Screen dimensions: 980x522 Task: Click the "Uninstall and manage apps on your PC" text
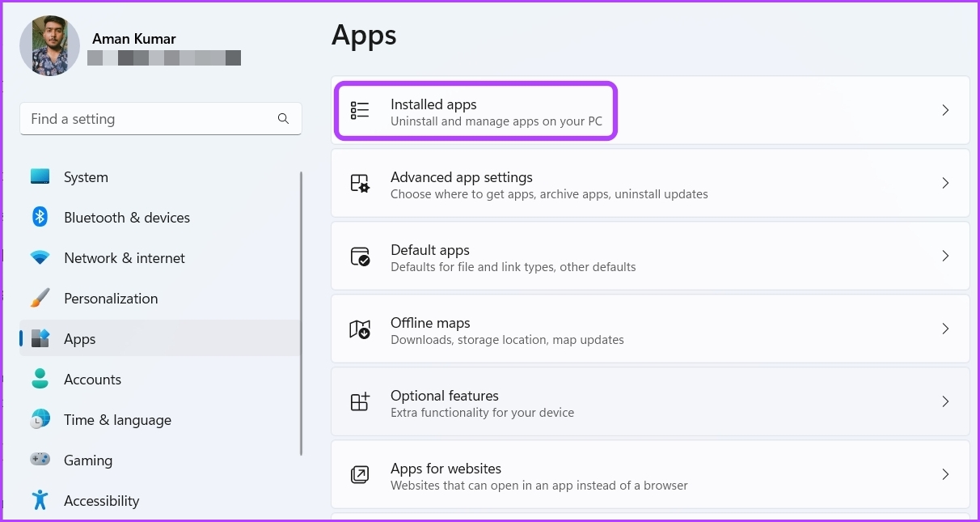click(496, 121)
